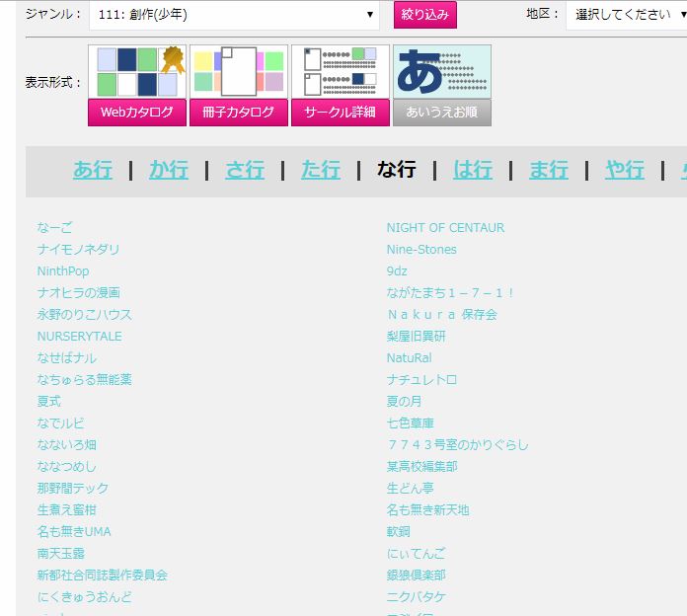Switch to the あ行 index tab
The width and height of the screenshot is (687, 616).
tap(93, 170)
